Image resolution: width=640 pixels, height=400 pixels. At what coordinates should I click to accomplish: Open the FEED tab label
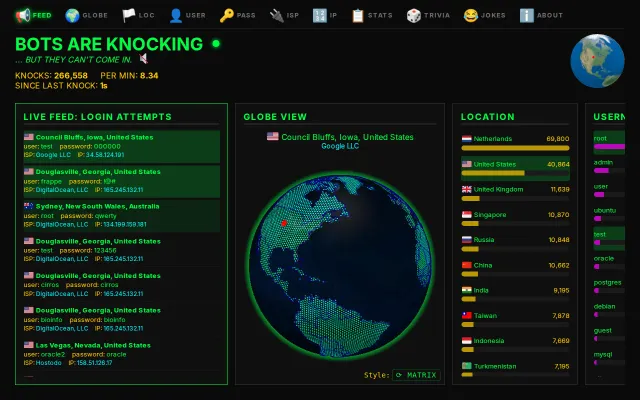42,16
